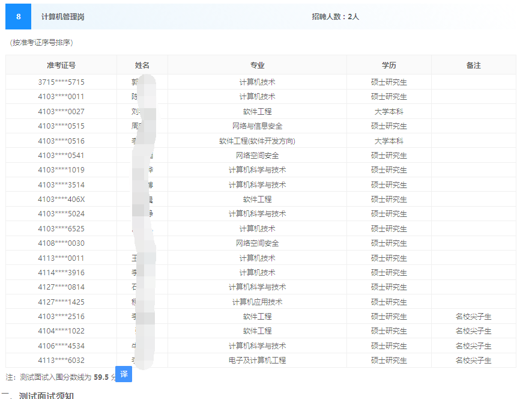Image resolution: width=532 pixels, height=399 pixels.
Task: Click admission number 4108****0030
Action: click(61, 243)
